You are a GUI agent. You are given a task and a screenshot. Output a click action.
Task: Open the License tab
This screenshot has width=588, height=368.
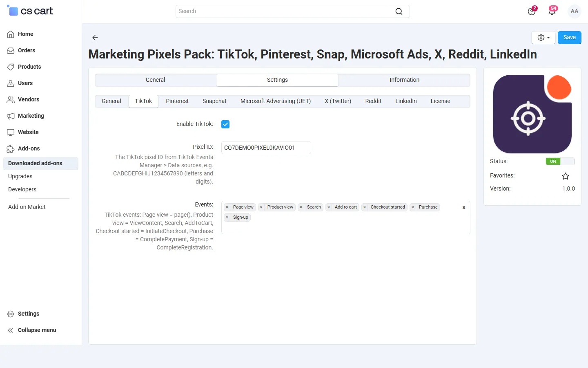440,101
